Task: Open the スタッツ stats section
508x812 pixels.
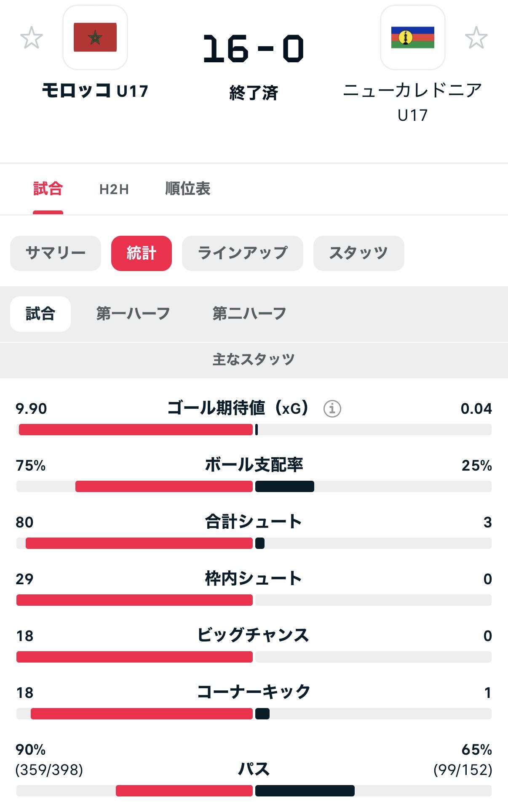Action: 358,253
